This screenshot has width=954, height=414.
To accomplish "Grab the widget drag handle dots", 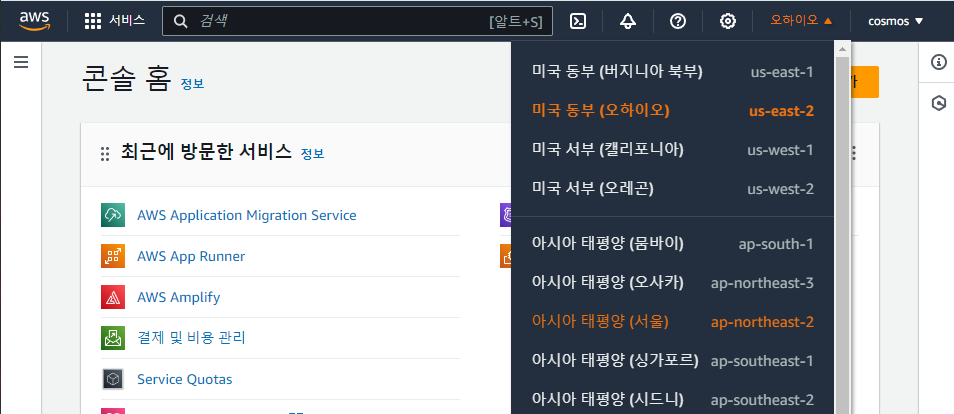I will 105,154.
